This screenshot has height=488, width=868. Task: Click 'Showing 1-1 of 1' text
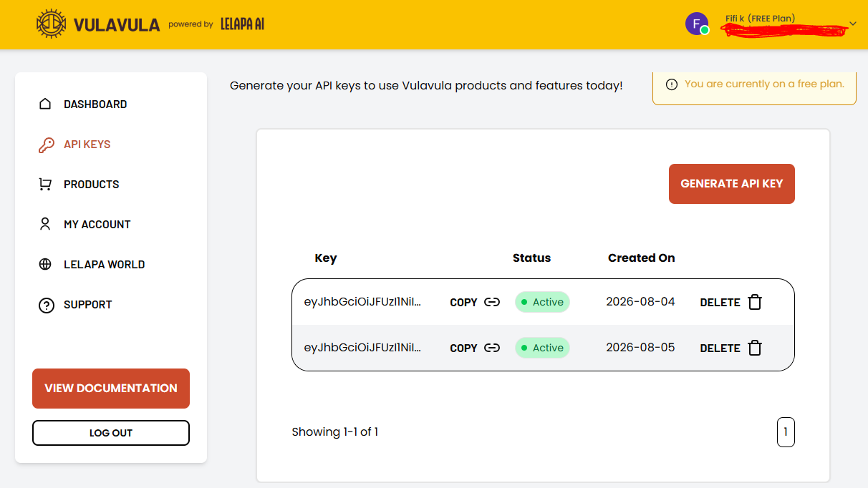(335, 432)
